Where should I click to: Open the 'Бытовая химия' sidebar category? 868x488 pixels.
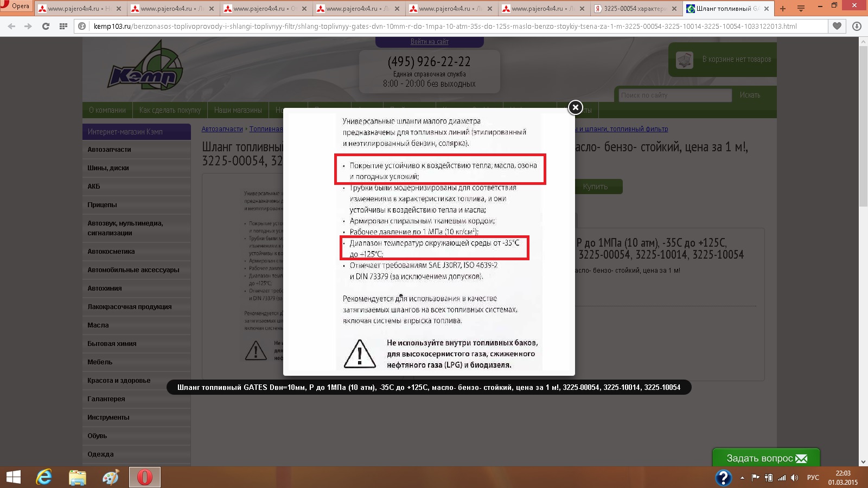[137, 344]
